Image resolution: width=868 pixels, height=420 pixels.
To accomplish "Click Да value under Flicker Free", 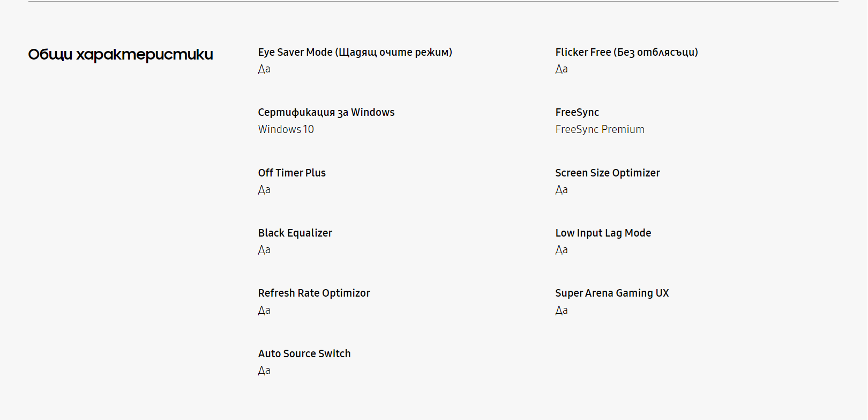I will 562,69.
